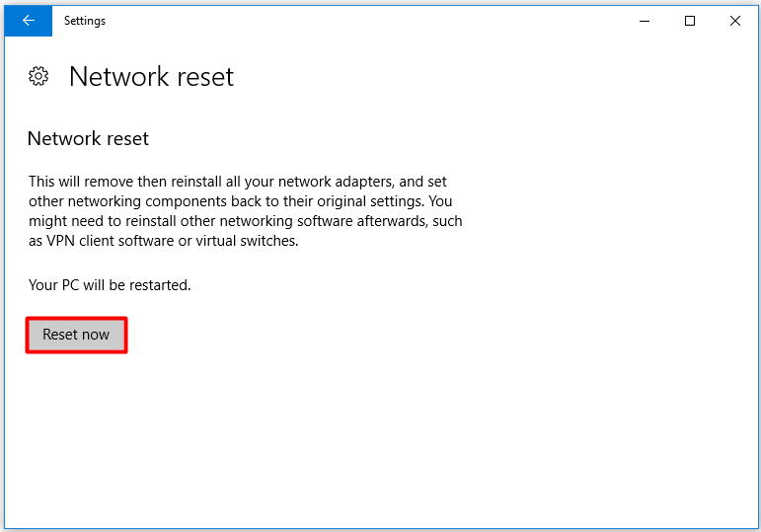
Task: Click the line starting 'as VPN client software'
Action: (164, 241)
